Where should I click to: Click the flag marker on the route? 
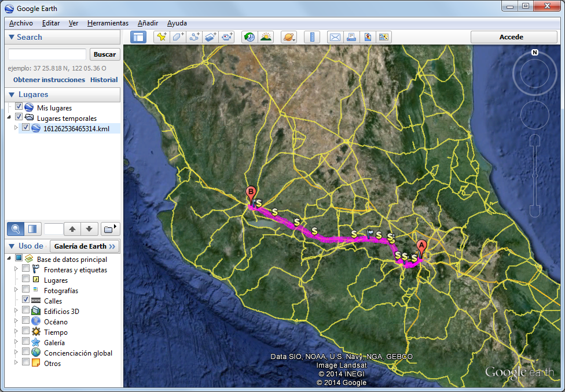tap(370, 234)
